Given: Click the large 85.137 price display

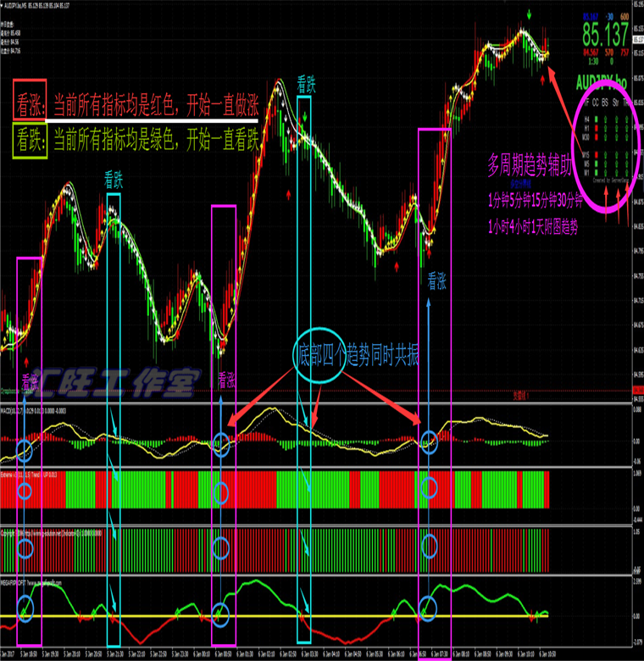Looking at the screenshot, I should click(605, 35).
